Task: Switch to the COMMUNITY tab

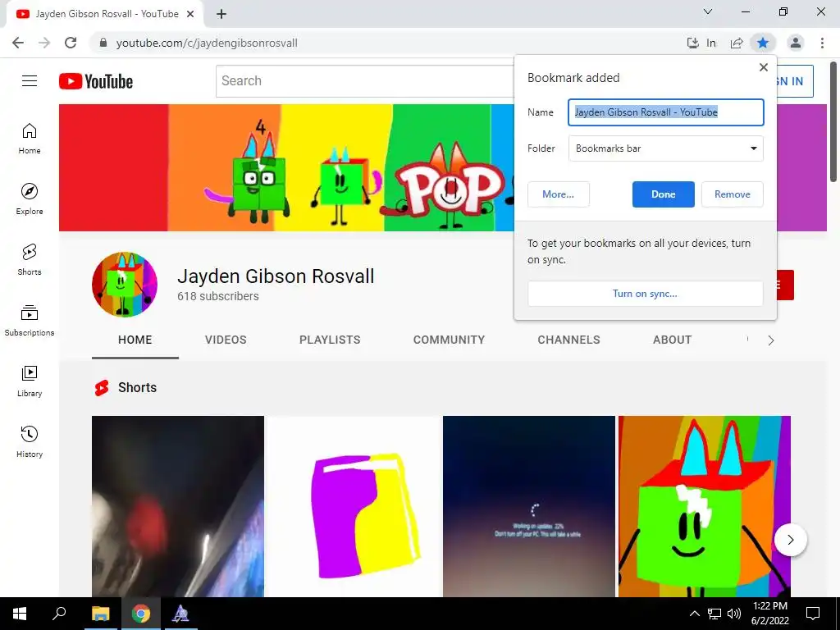Action: 449,340
